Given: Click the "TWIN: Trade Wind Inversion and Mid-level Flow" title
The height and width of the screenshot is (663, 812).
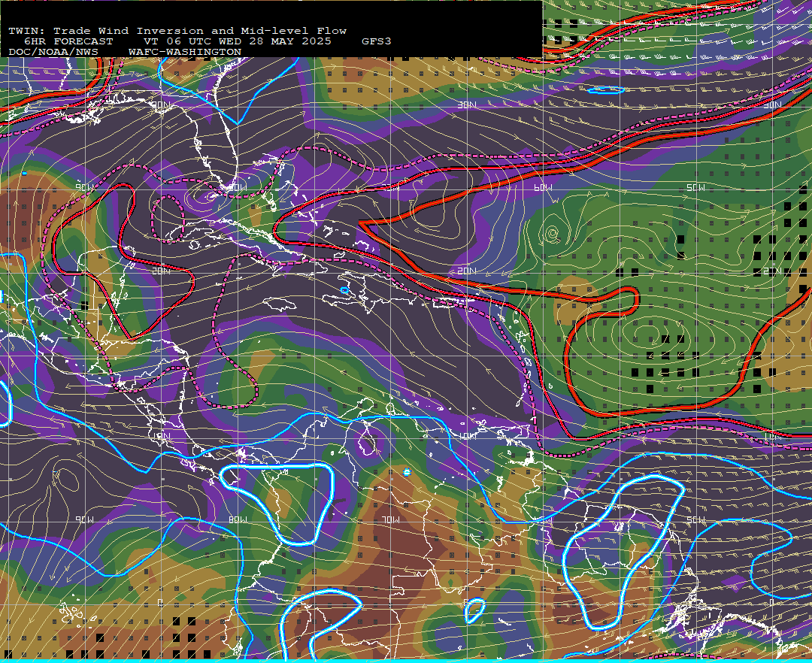Looking at the screenshot, I should (177, 31).
